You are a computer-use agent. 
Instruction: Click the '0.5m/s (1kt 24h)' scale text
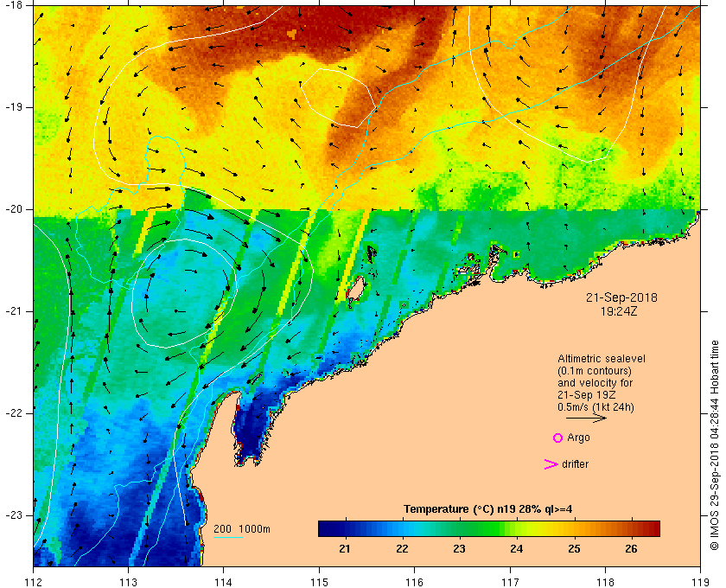(595, 407)
